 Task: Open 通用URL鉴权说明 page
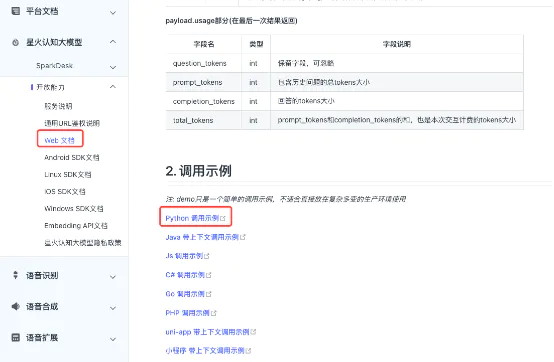click(x=72, y=123)
